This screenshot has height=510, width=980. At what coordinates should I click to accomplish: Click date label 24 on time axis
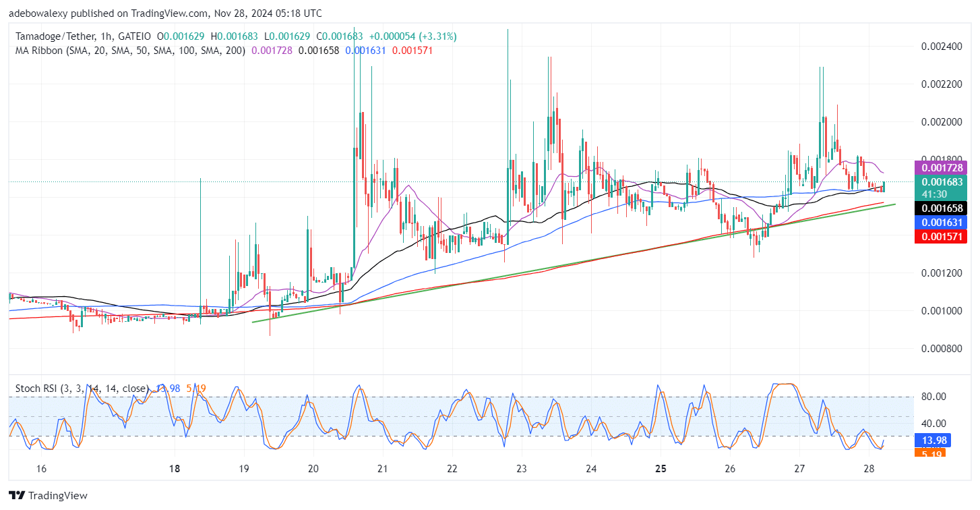[x=591, y=468]
